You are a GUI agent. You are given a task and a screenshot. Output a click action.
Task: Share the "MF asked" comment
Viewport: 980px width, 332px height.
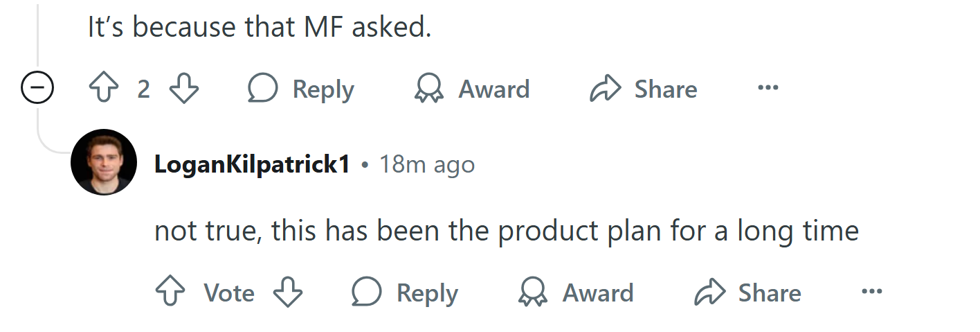click(643, 89)
